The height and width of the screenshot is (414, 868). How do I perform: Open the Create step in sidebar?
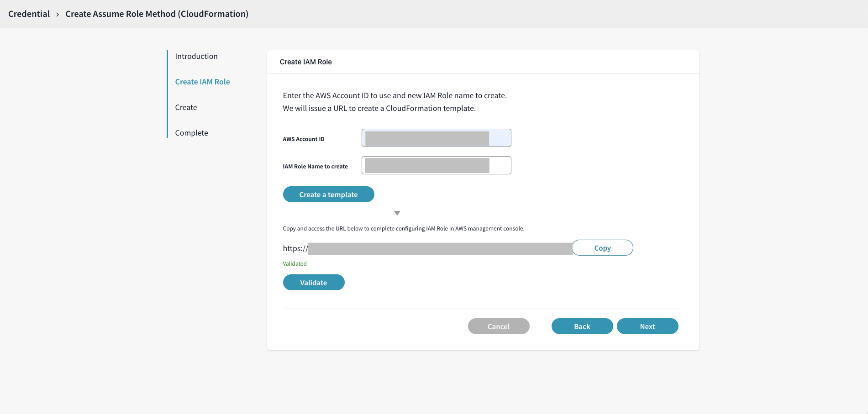(x=186, y=107)
